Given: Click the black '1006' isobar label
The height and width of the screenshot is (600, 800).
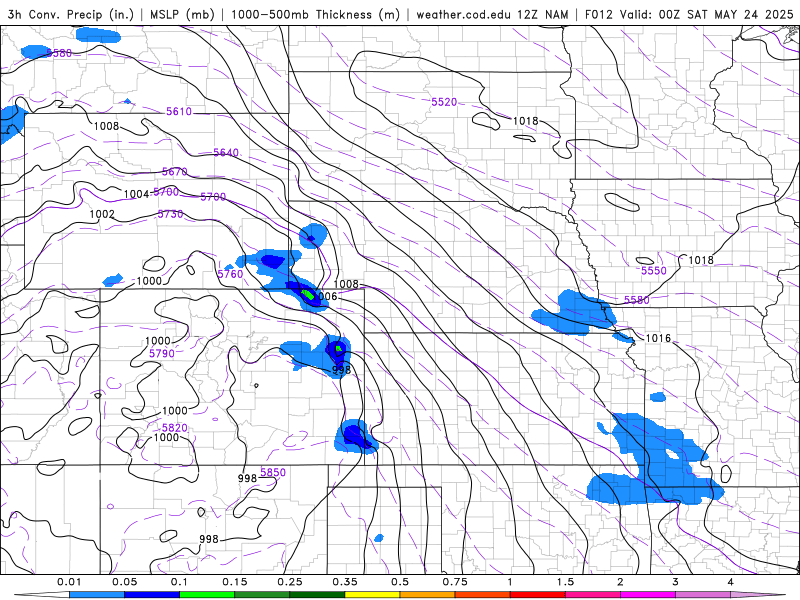Looking at the screenshot, I should (x=327, y=296).
